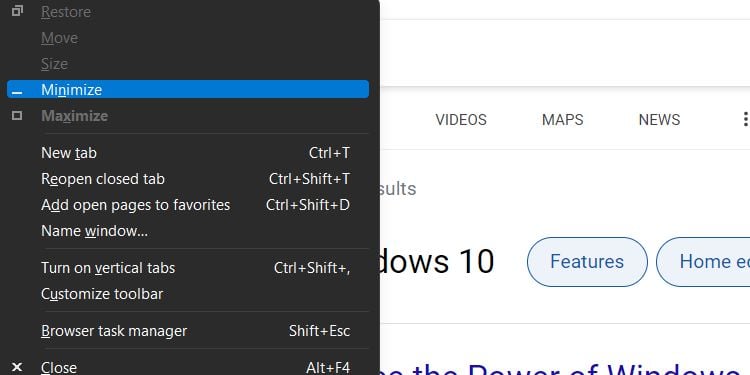Open the blue search result headline link
750x375 pixels.
pyautogui.click(x=565, y=368)
